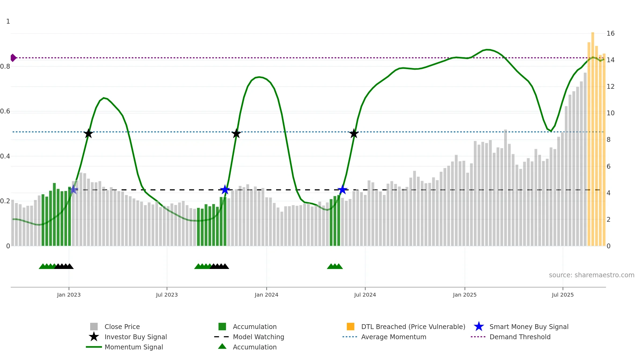Click the source: sharemaestro.com text
This screenshot has height=362, width=644.
point(592,275)
